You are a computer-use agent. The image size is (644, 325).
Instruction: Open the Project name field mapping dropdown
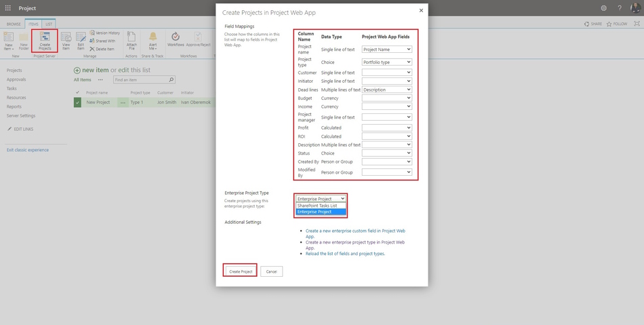coord(387,50)
